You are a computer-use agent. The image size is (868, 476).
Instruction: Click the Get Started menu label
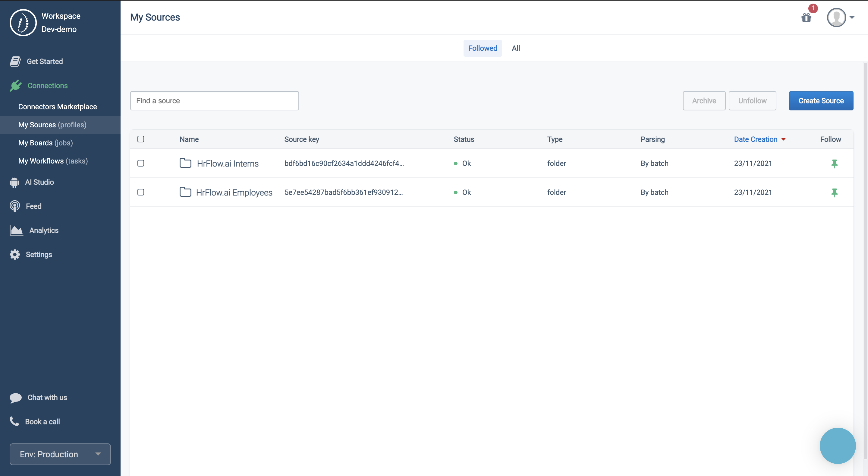(45, 62)
